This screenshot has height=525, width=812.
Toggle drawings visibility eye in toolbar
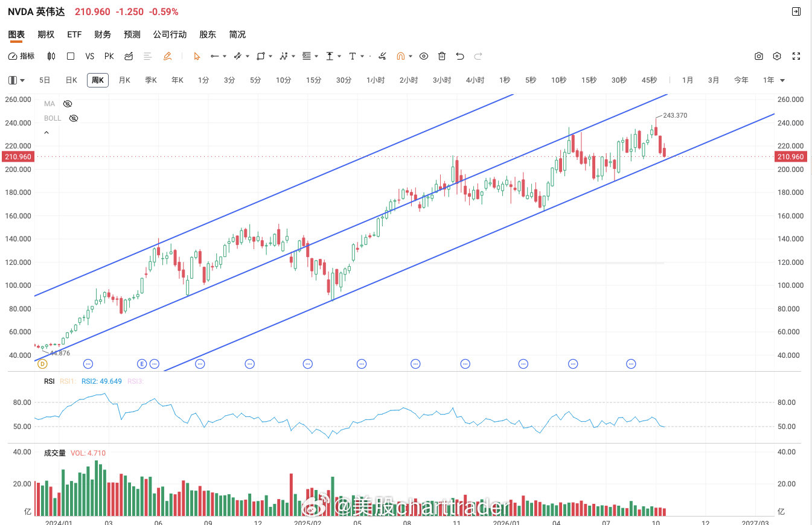424,56
